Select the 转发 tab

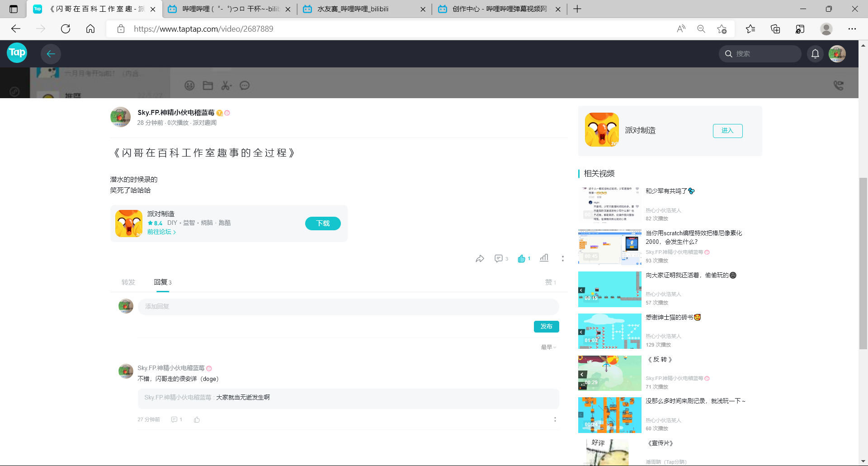coord(128,282)
